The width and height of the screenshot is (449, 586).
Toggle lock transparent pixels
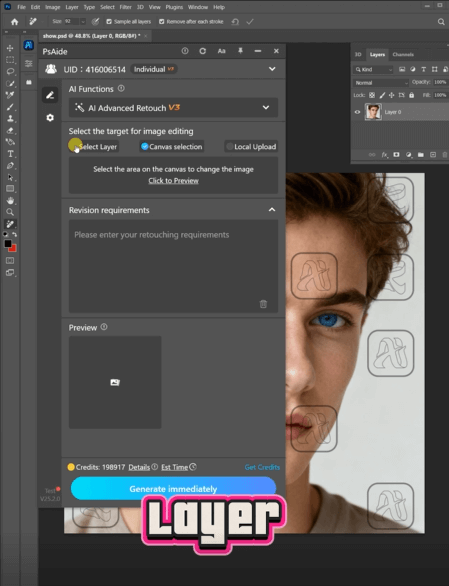(372, 95)
